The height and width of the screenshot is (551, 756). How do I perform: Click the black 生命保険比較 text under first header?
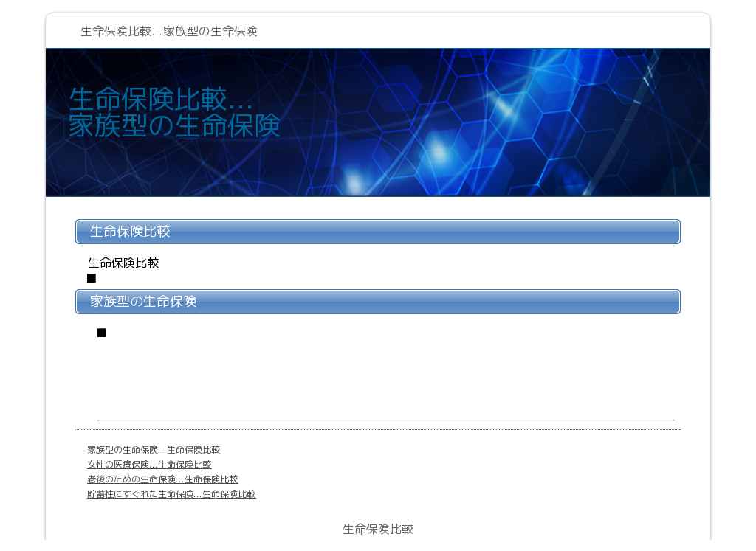point(123,263)
